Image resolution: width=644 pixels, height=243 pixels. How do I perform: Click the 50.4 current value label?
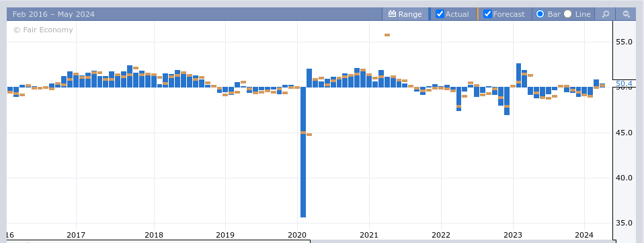(624, 84)
